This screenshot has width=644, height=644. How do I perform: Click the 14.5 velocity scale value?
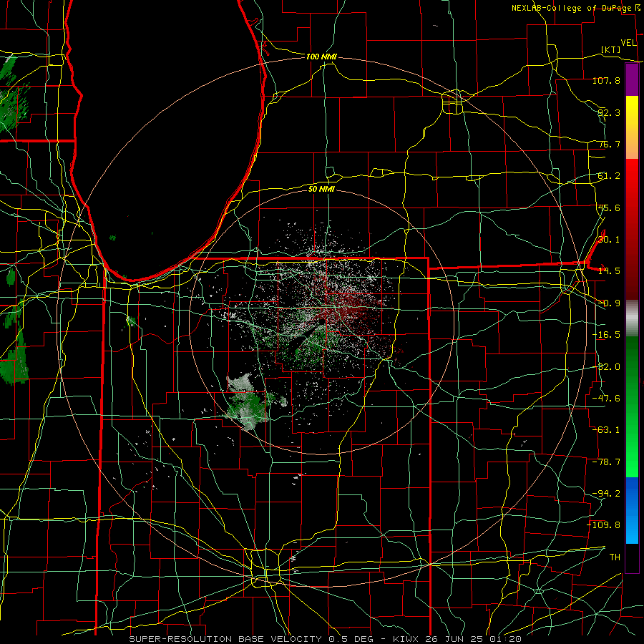click(609, 271)
